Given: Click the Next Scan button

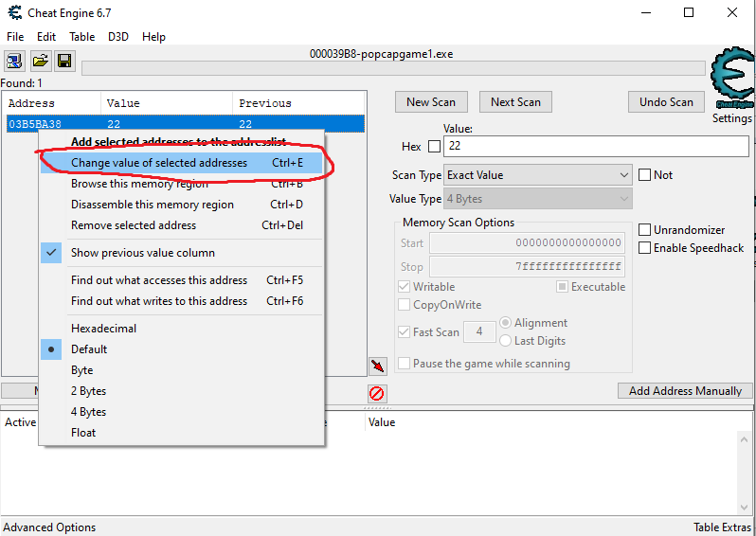Looking at the screenshot, I should pyautogui.click(x=515, y=102).
